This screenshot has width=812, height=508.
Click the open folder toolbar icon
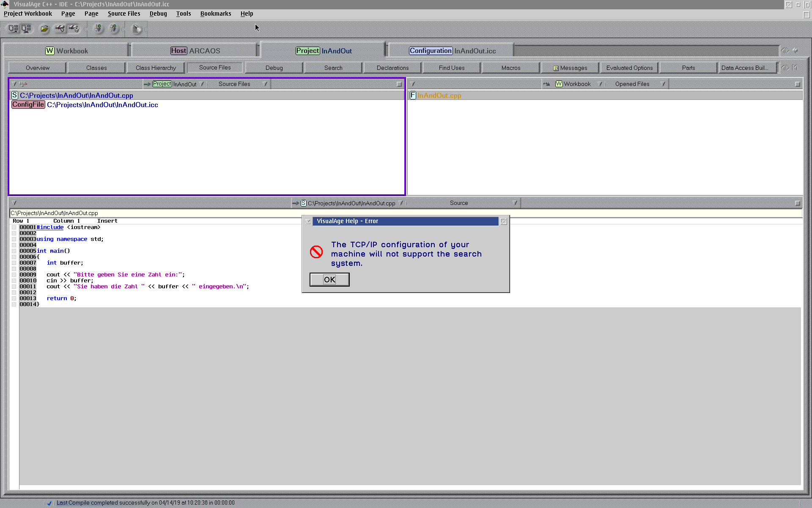(x=44, y=29)
